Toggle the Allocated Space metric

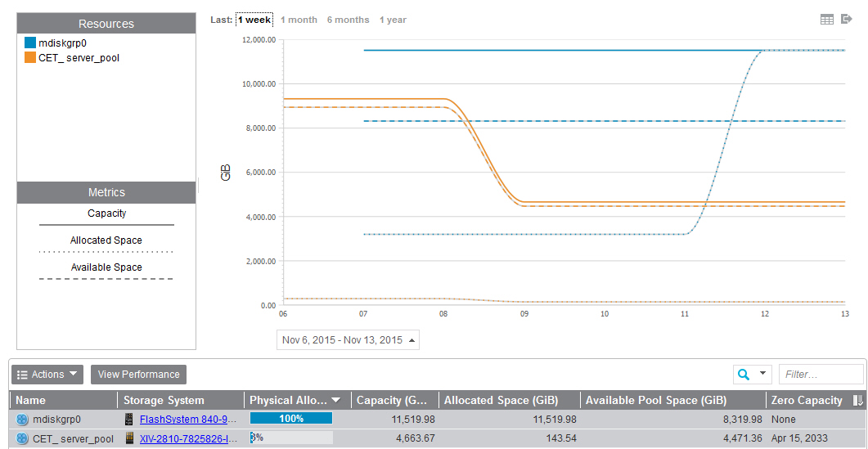pos(106,241)
